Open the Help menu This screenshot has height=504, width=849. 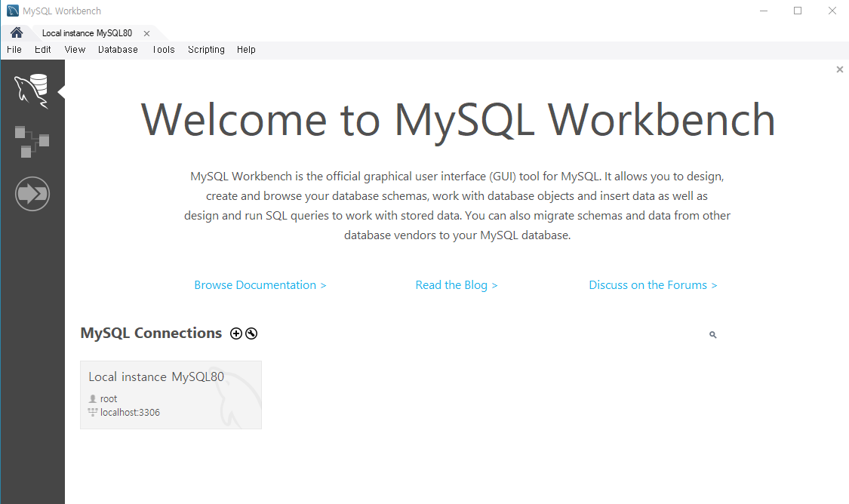[246, 50]
